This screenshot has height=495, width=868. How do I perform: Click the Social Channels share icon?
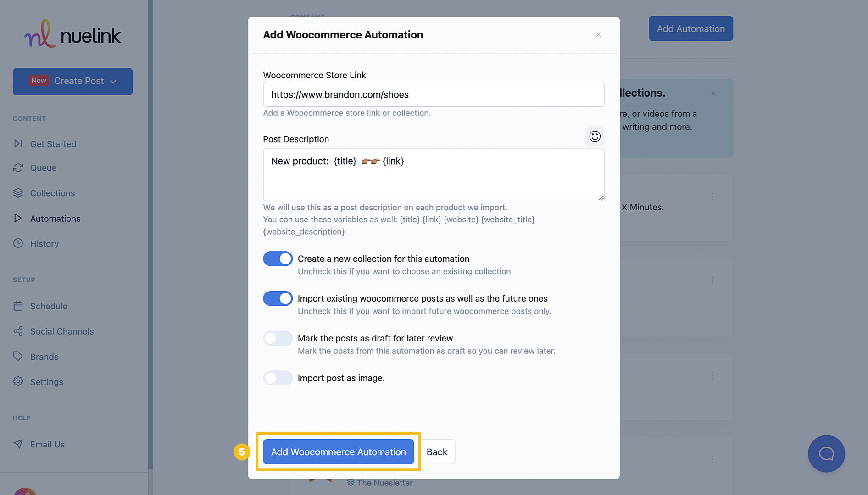18,331
